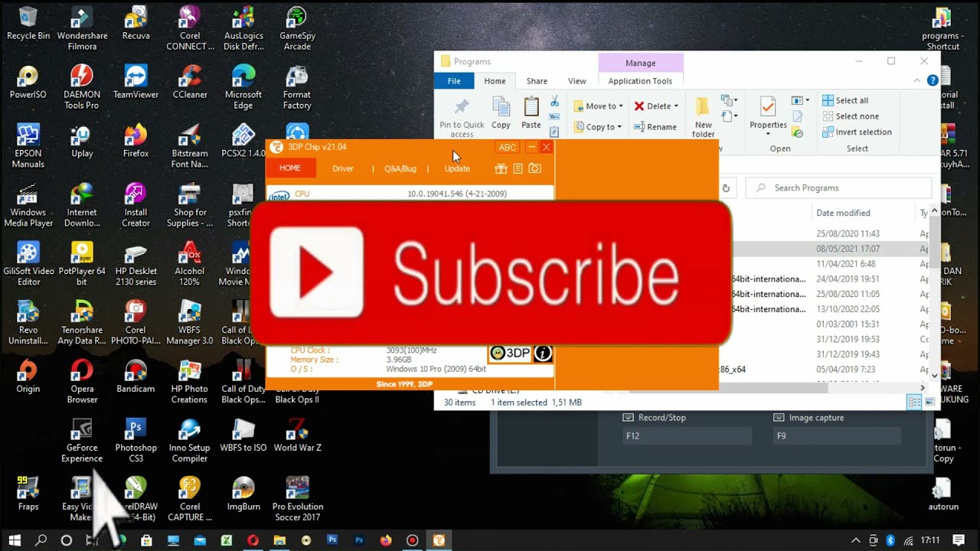Click the Rename button

(x=655, y=127)
